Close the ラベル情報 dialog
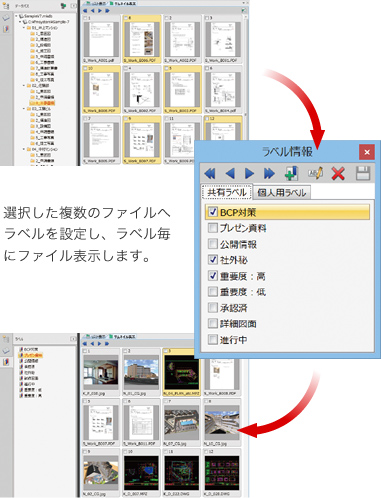 click(367, 152)
